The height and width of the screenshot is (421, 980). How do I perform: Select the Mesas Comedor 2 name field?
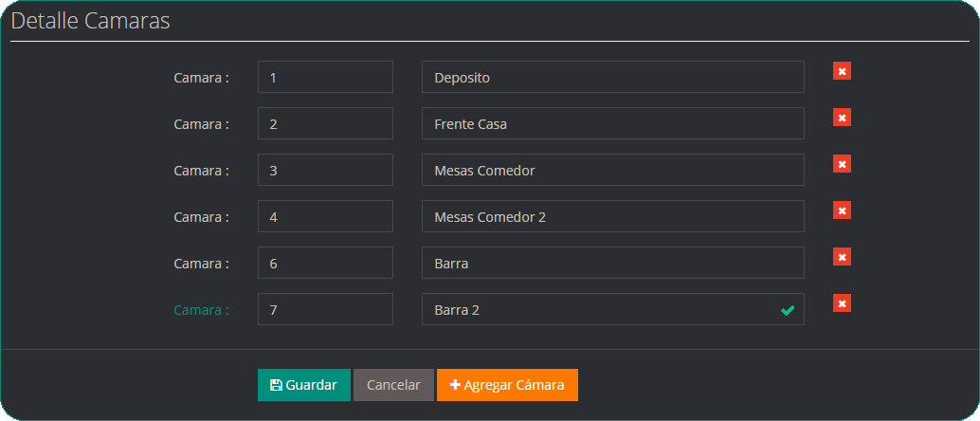(x=612, y=217)
